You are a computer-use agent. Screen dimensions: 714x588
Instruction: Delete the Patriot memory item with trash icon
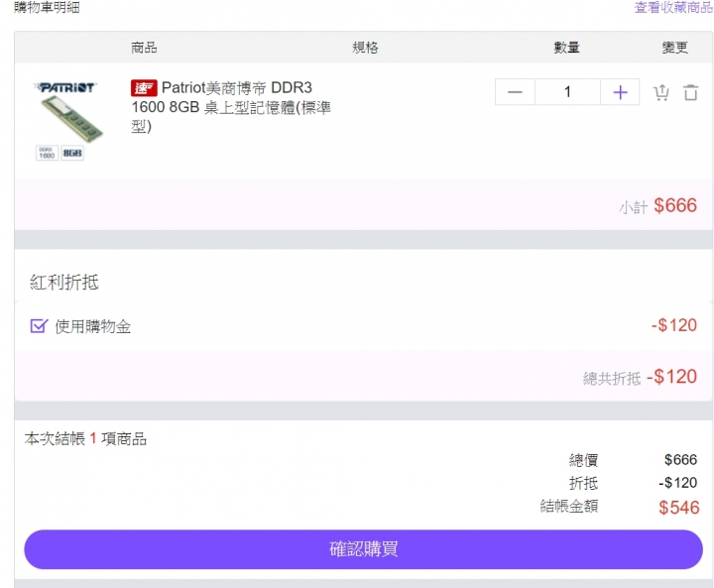pyautogui.click(x=691, y=92)
